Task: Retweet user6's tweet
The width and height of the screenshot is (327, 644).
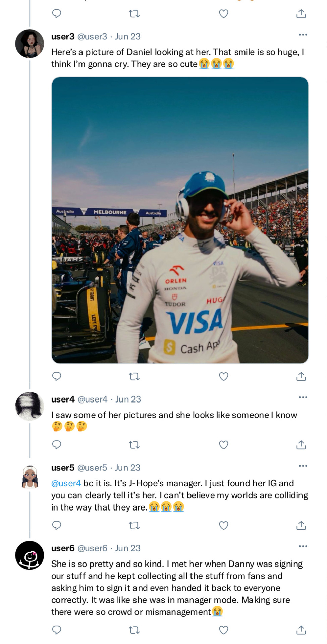Action: [134, 630]
